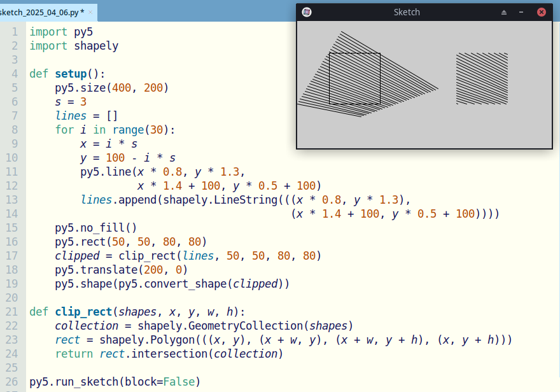The width and height of the screenshot is (560, 392).
Task: Click line number 26 in the gutter
Action: coord(11,382)
